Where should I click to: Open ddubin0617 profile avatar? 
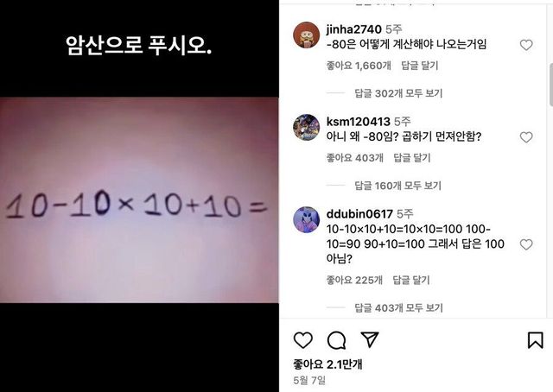(x=307, y=219)
